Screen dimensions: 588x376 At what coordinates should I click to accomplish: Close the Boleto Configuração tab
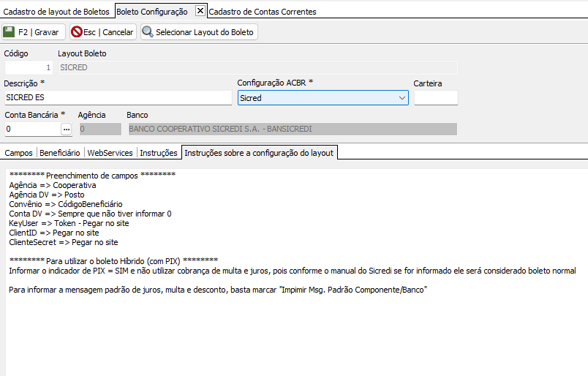200,11
